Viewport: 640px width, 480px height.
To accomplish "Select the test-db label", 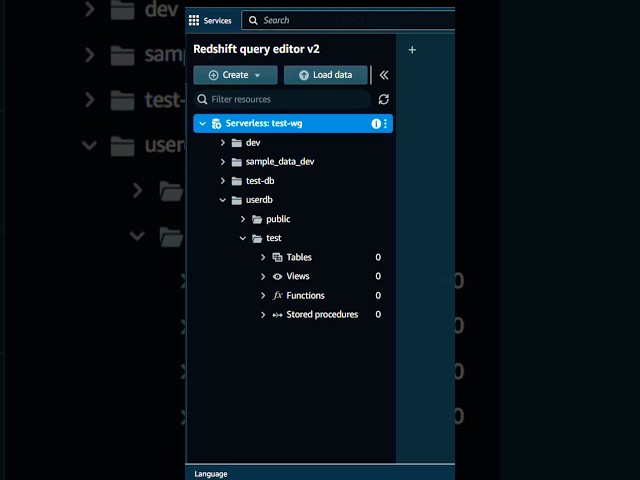I will [260, 181].
